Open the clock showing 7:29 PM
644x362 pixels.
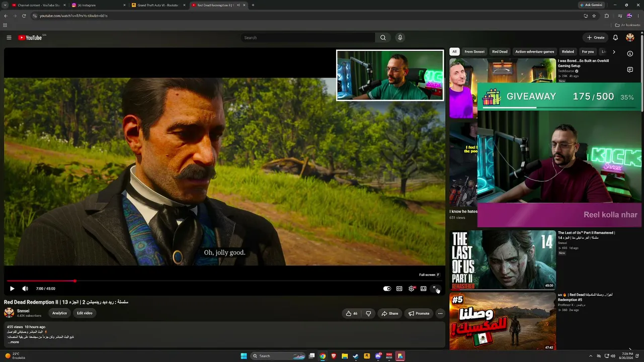[627, 356]
